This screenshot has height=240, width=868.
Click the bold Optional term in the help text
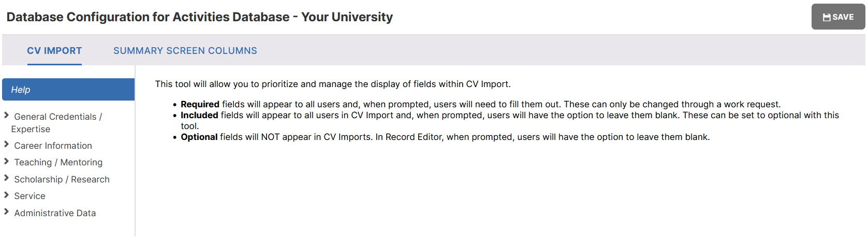pyautogui.click(x=199, y=137)
